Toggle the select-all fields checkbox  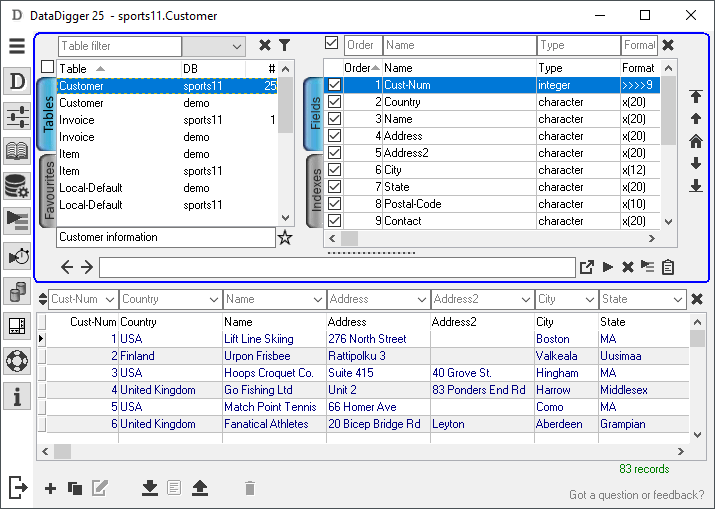point(332,44)
